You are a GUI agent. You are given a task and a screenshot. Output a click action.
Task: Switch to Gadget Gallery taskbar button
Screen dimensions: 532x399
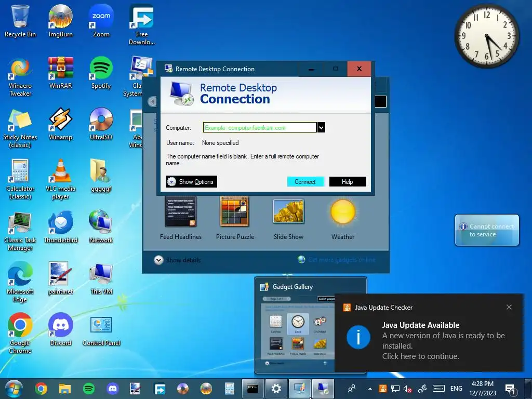click(300, 389)
